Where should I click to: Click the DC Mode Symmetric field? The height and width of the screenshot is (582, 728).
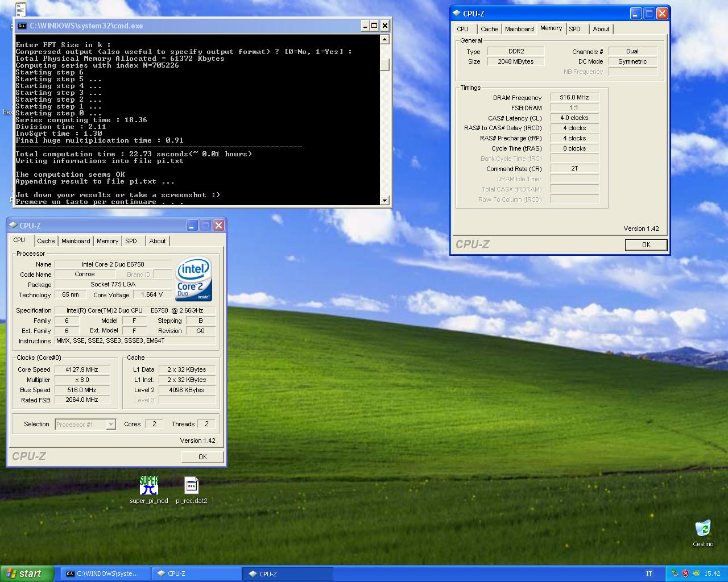[632, 61]
